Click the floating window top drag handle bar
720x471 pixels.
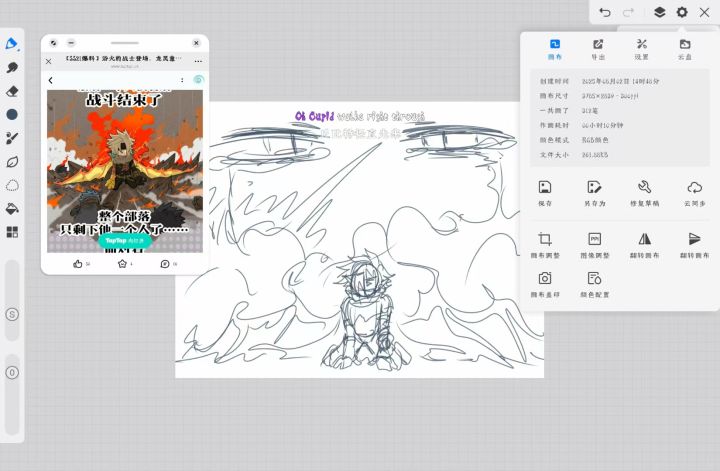pyautogui.click(x=124, y=43)
